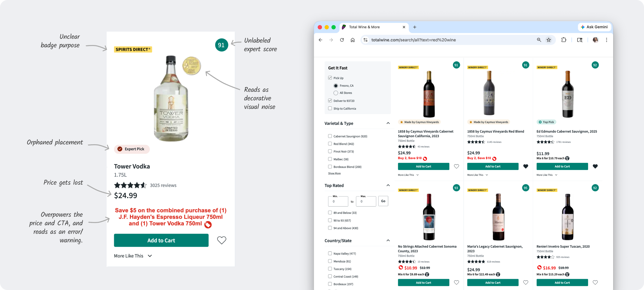Click the Max rating input field
The height and width of the screenshot is (290, 644).
[x=366, y=201]
